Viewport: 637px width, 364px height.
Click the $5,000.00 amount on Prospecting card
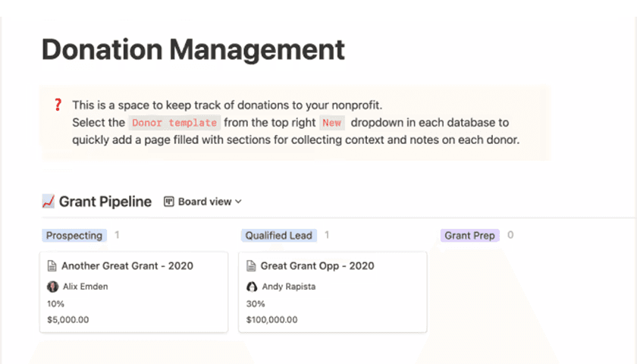[67, 319]
